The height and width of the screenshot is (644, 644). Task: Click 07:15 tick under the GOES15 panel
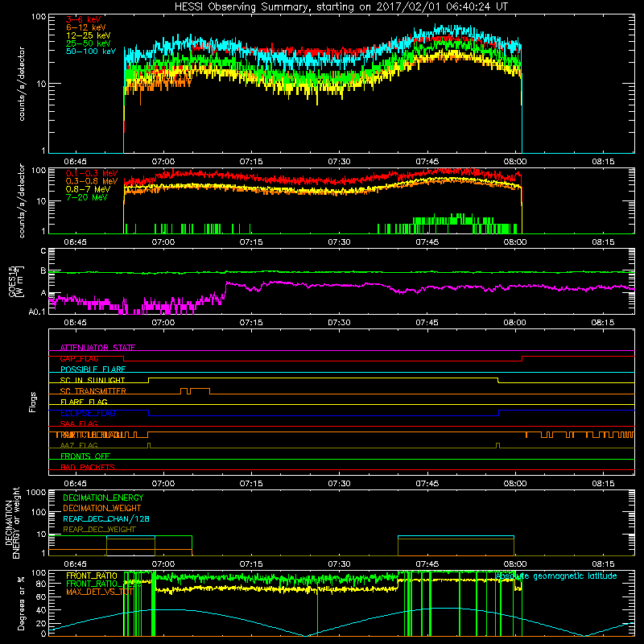coord(251,323)
